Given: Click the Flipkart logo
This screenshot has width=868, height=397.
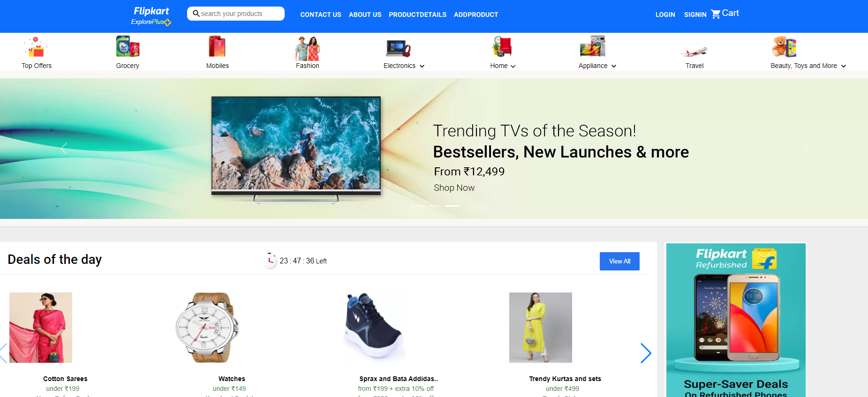Looking at the screenshot, I should (x=151, y=11).
